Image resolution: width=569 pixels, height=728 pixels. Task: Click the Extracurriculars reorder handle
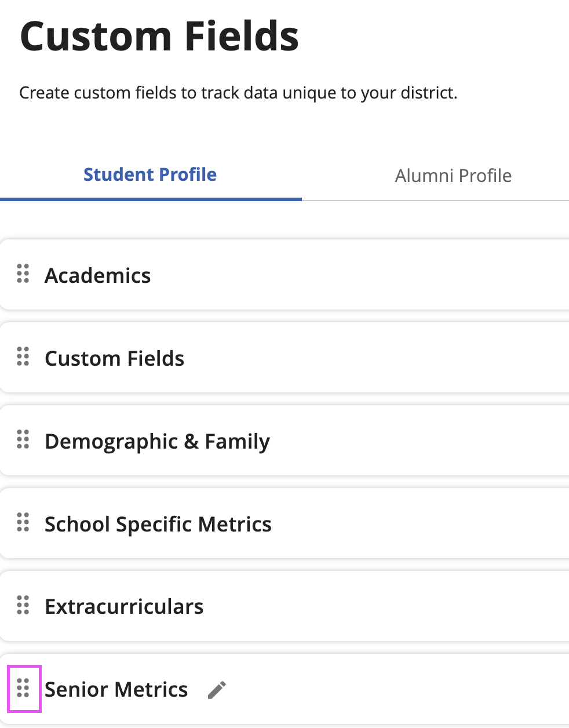click(23, 605)
